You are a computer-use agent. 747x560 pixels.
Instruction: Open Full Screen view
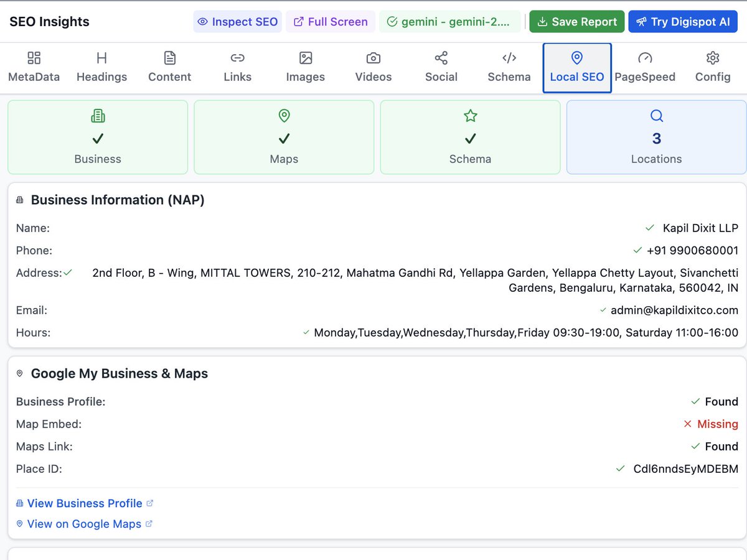pos(330,21)
